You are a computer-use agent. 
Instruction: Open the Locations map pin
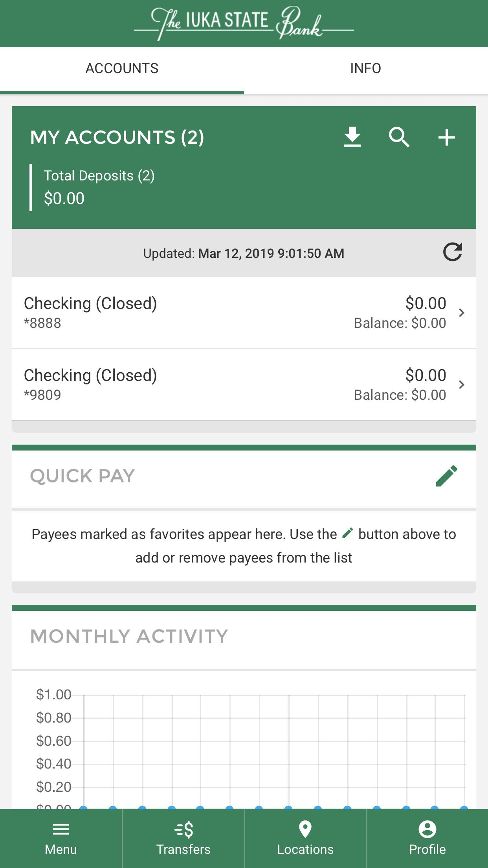click(305, 829)
